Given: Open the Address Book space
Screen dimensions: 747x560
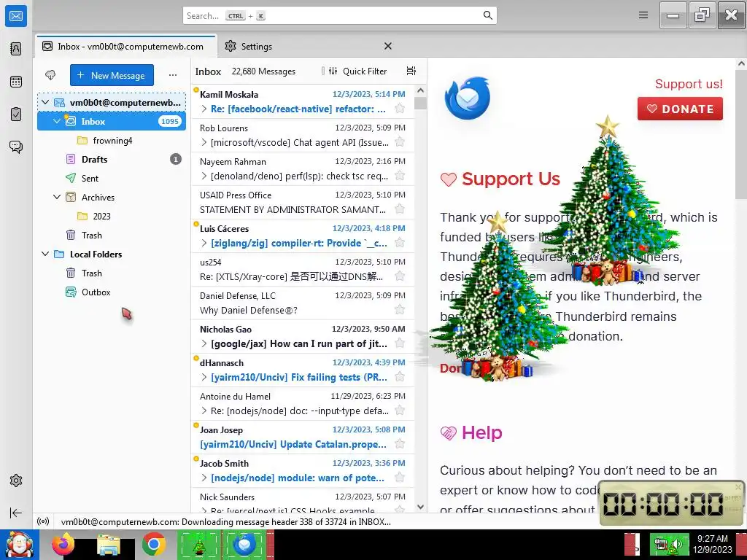Looking at the screenshot, I should pos(16,49).
